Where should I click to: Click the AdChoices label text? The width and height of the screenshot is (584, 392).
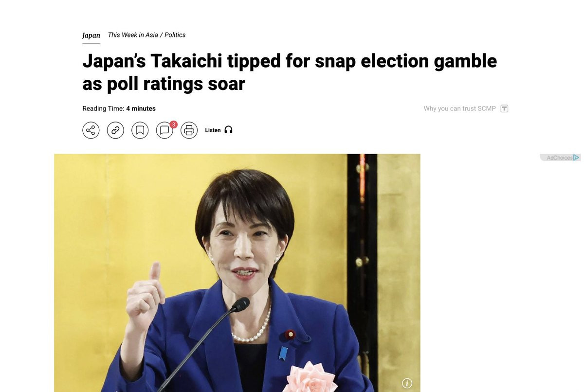point(559,158)
